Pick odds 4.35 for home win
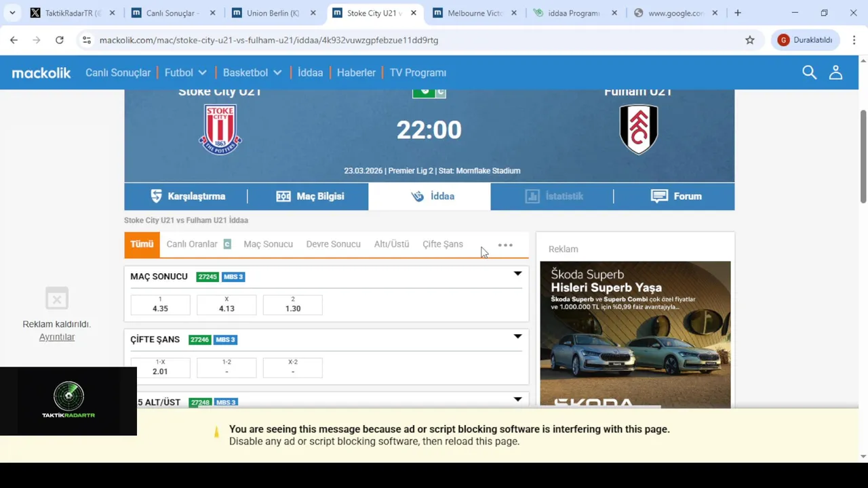This screenshot has width=868, height=488. pos(160,304)
